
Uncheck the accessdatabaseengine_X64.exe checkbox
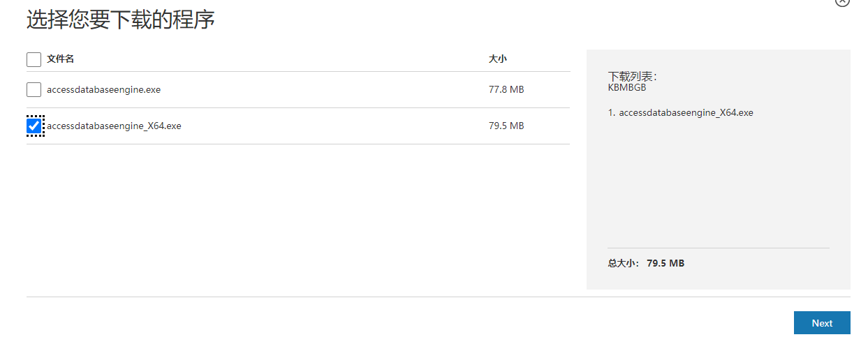coord(34,126)
